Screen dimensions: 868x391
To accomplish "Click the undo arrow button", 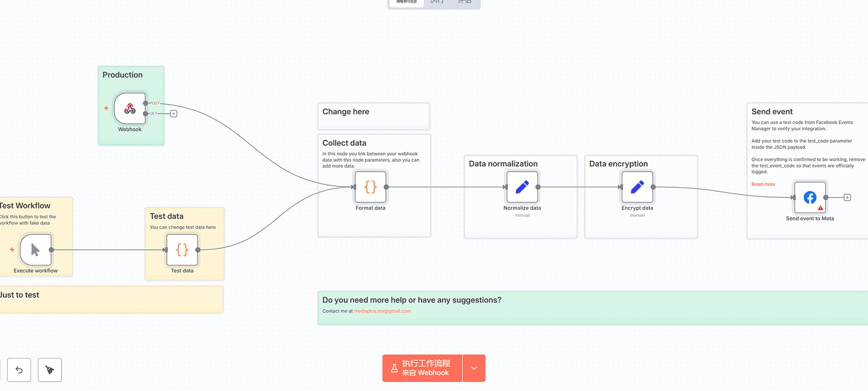I will (x=19, y=370).
